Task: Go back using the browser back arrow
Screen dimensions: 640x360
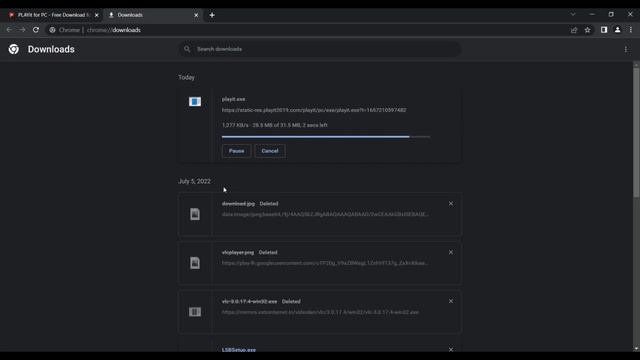Action: (9, 30)
